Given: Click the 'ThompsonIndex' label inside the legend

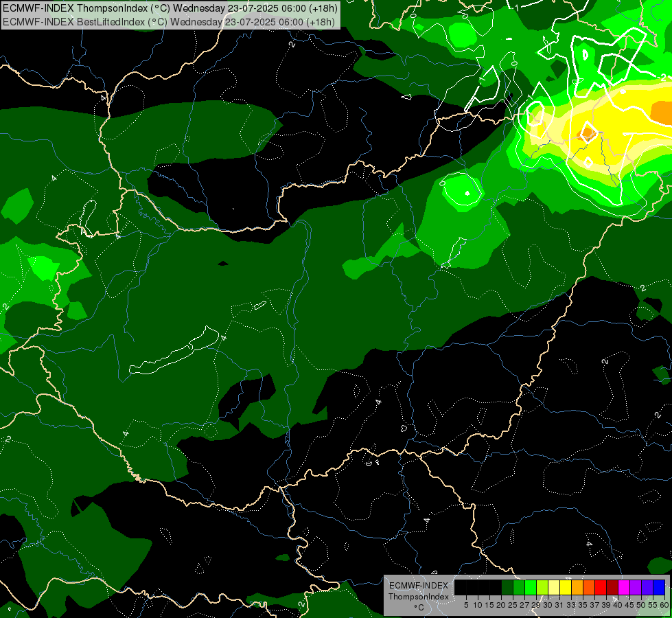Looking at the screenshot, I should [x=419, y=597].
